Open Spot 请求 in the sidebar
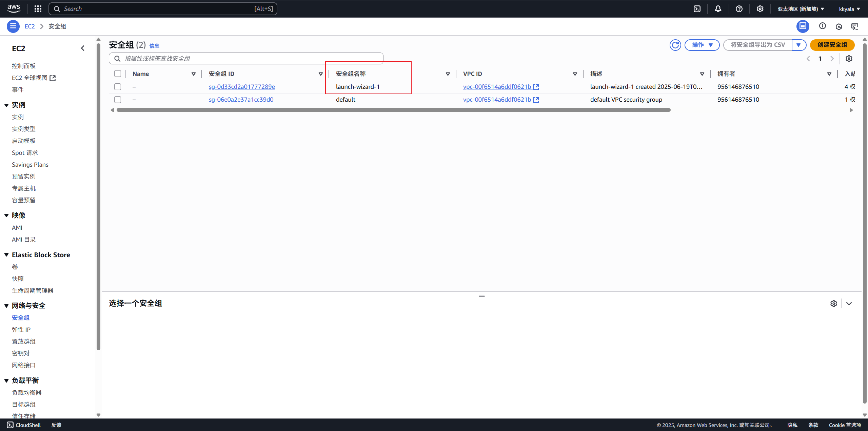The image size is (868, 431). tap(25, 152)
